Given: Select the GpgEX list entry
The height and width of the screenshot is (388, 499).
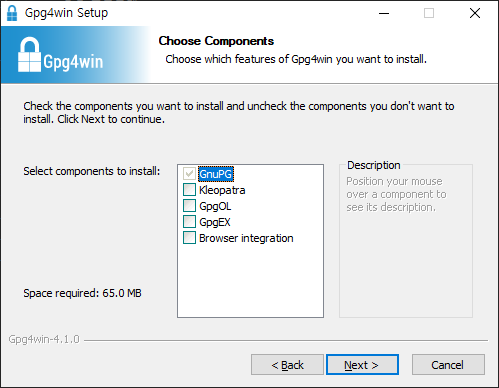Looking at the screenshot, I should pos(215,222).
